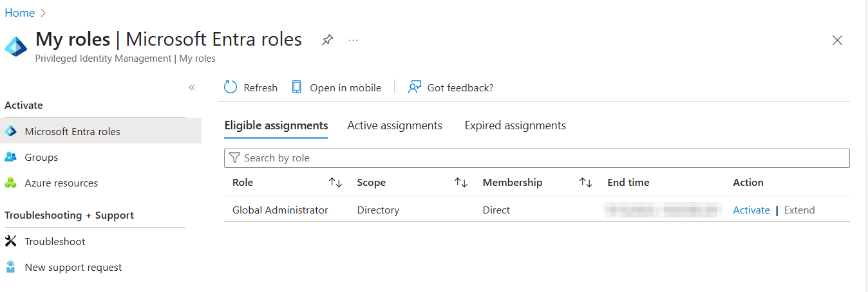Click the Role column header
The height and width of the screenshot is (292, 868).
pos(243,183)
